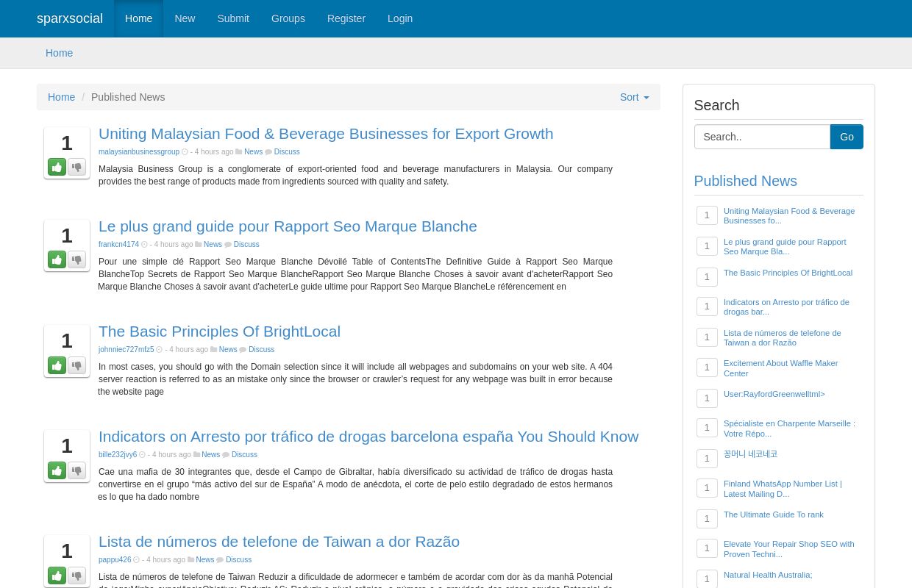Screen dimensions: 912x588
Task: View pappu426 user profile
Action: 115,560
